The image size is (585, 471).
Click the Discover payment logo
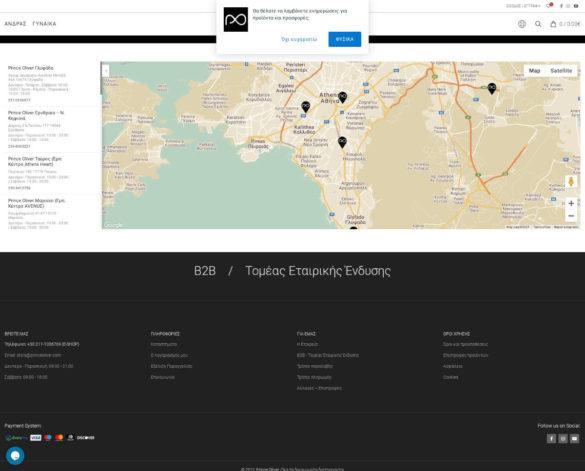tap(85, 438)
